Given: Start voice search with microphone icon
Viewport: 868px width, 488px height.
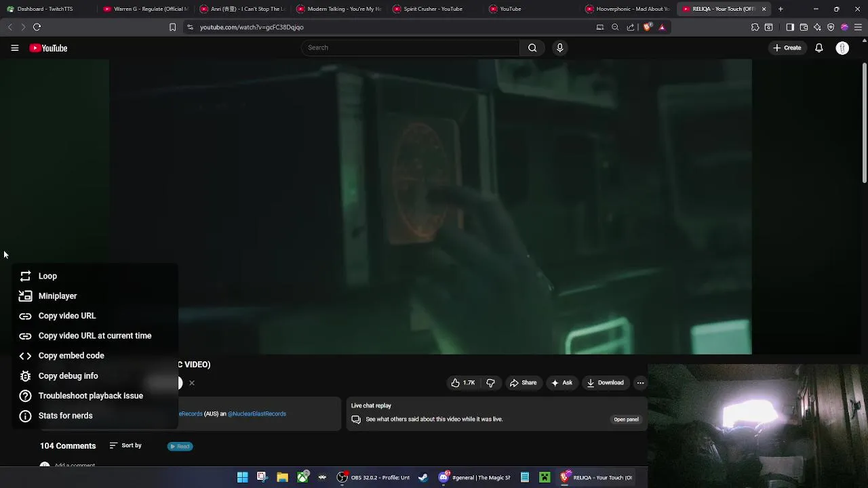Looking at the screenshot, I should (559, 47).
